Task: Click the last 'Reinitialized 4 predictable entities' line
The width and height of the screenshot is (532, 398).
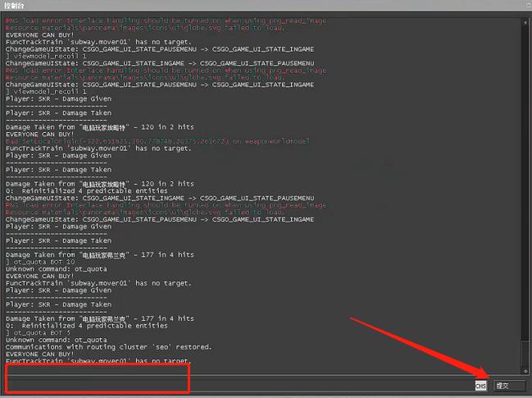Action: click(x=98, y=325)
